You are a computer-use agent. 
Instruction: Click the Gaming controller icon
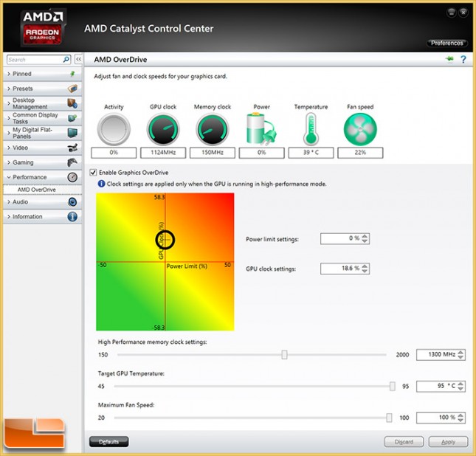click(x=72, y=163)
